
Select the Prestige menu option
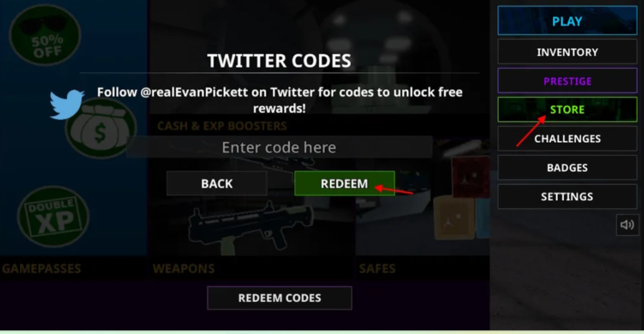click(567, 81)
